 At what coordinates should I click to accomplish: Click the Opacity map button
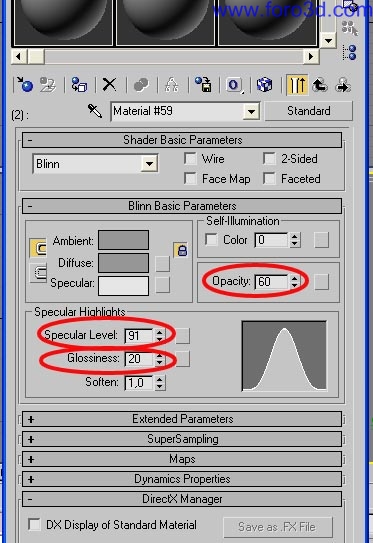[x=321, y=282]
